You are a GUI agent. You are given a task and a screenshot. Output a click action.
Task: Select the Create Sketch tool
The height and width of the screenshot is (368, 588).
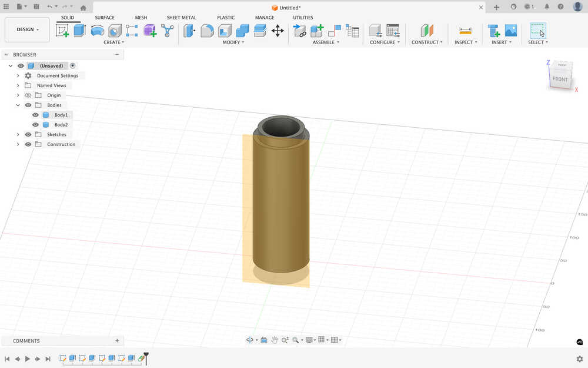coord(62,31)
